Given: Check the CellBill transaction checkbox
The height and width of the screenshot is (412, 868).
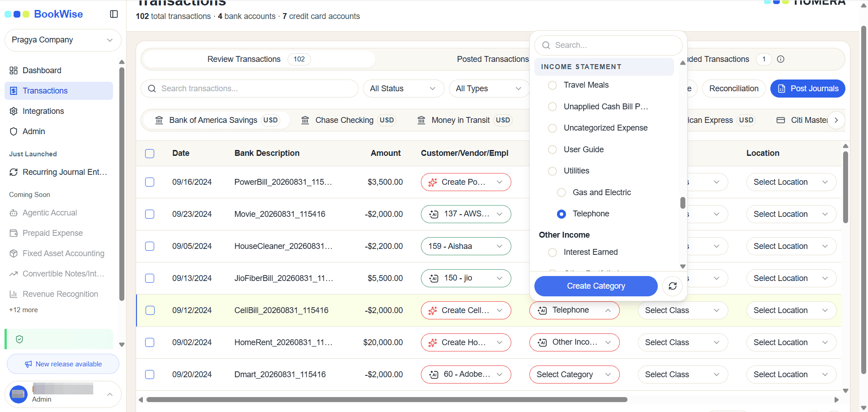Looking at the screenshot, I should tap(150, 310).
